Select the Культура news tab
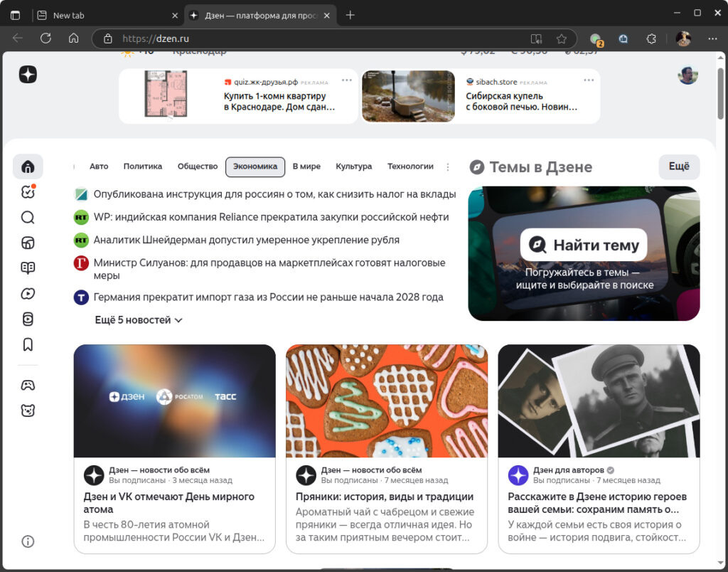The height and width of the screenshot is (572, 728). tap(354, 166)
